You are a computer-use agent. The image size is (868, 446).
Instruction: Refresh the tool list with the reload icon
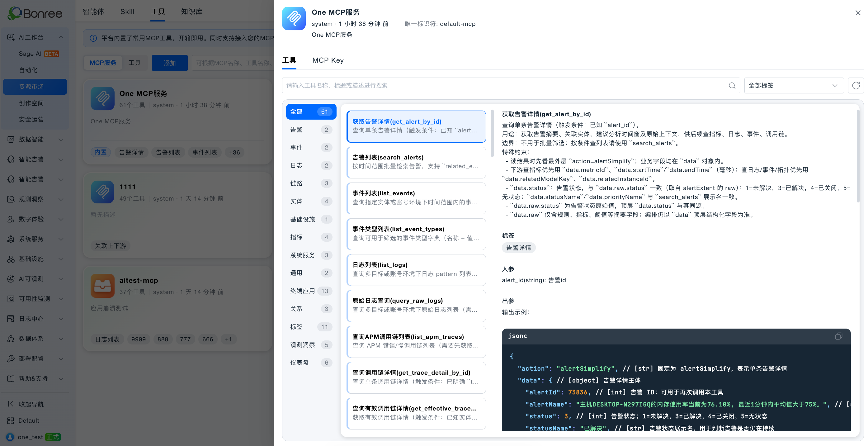[856, 86]
